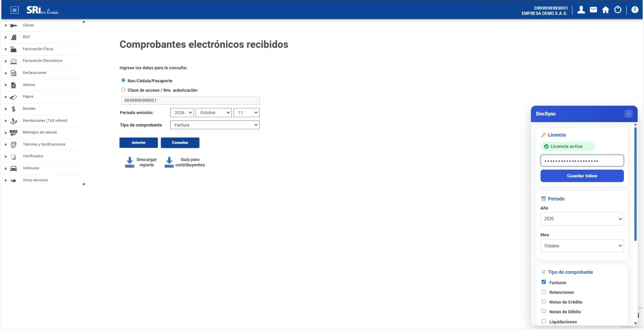The height and width of the screenshot is (330, 644).
Task: Open Anexos menu item
Action: pyautogui.click(x=29, y=85)
